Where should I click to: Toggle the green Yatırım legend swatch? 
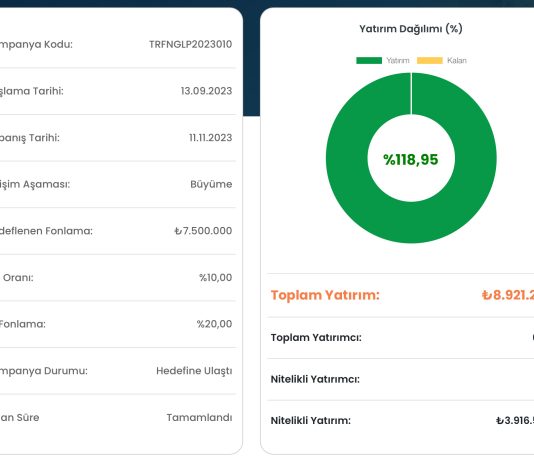[x=369, y=61]
